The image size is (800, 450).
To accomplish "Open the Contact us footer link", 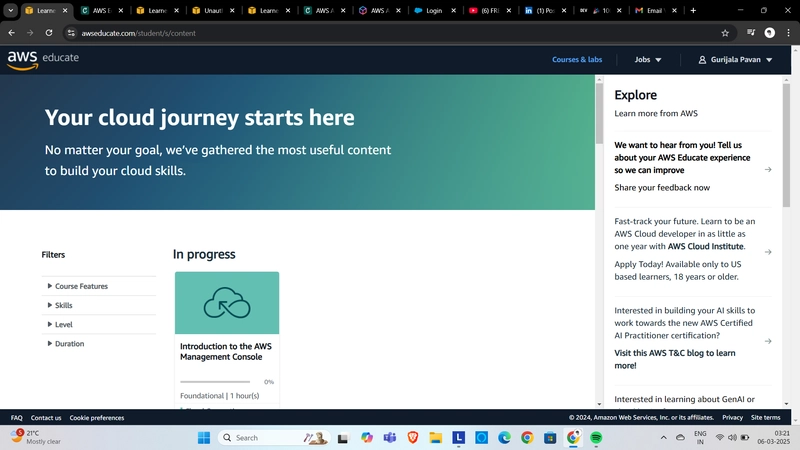I will pos(46,418).
